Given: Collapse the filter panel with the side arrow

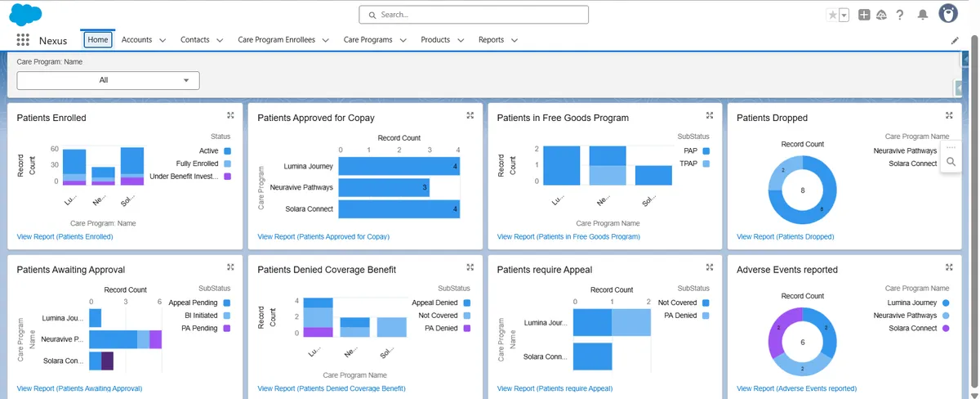Looking at the screenshot, I should click(x=957, y=87).
